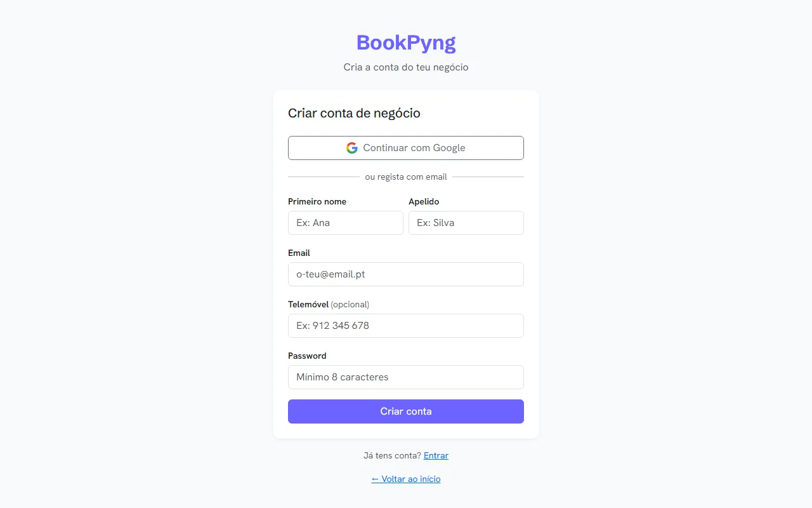812x508 pixels.
Task: Click the Primeiro nome label
Action: pos(317,201)
